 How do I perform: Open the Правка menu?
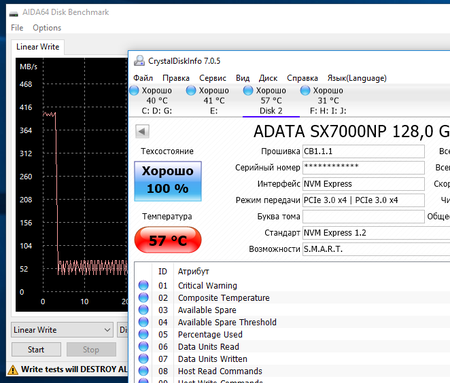tap(176, 78)
